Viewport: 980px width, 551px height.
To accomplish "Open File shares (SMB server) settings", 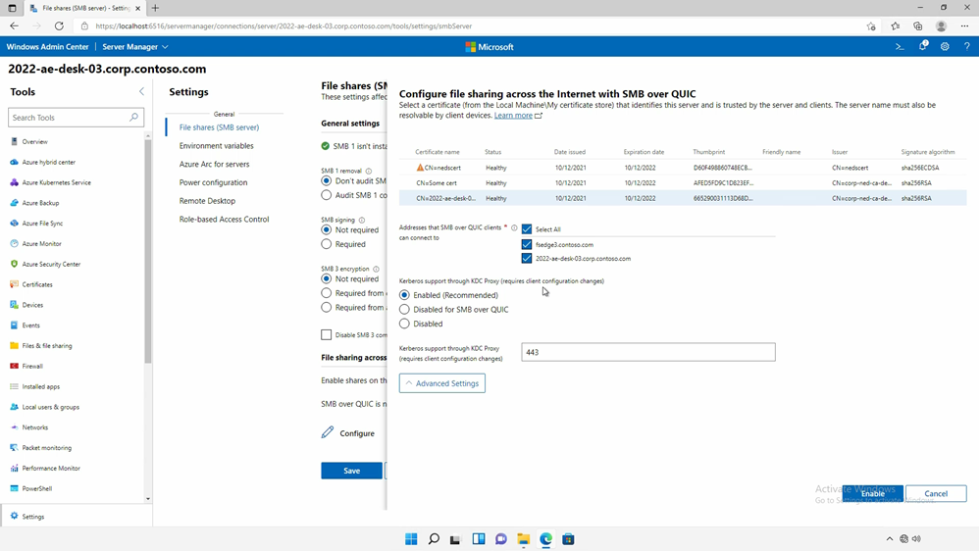I will [x=219, y=126].
